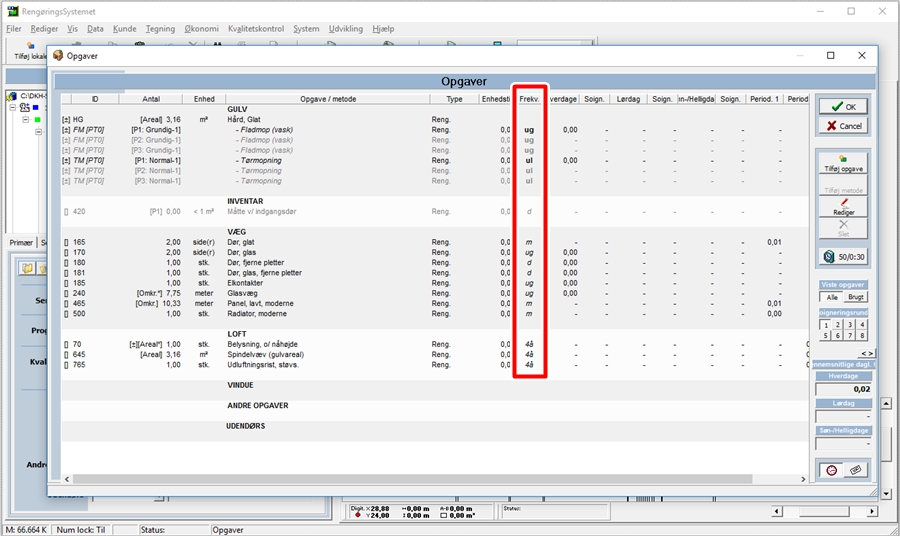Tick the checkbox for task ID 645

pos(66,355)
